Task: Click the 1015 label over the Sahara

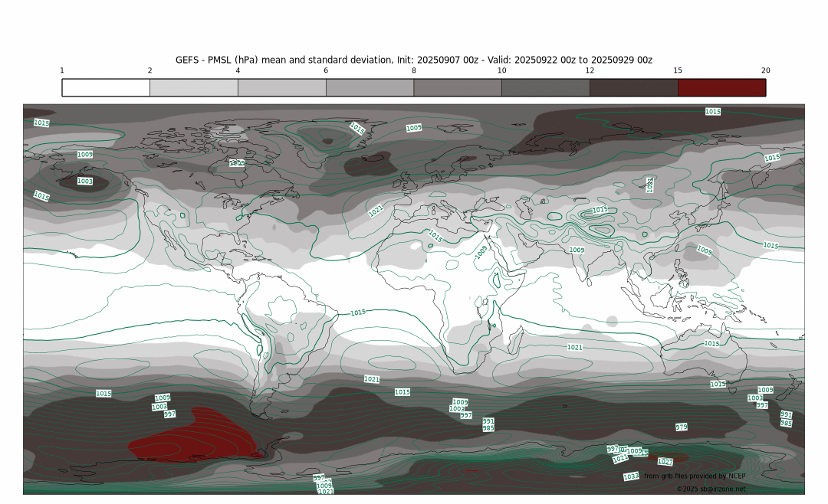Action: [x=435, y=235]
